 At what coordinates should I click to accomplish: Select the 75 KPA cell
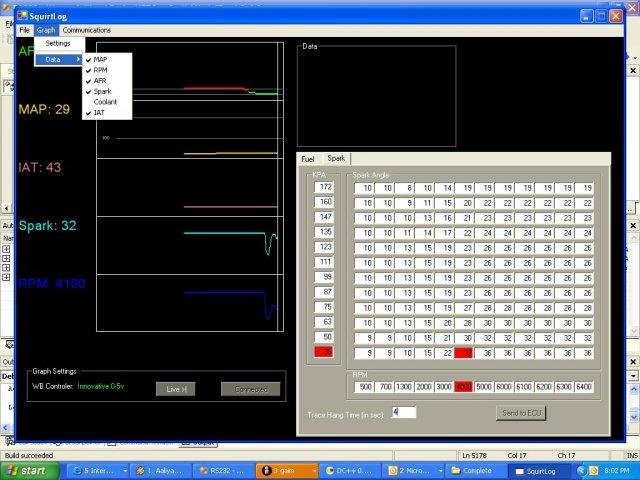(x=324, y=307)
